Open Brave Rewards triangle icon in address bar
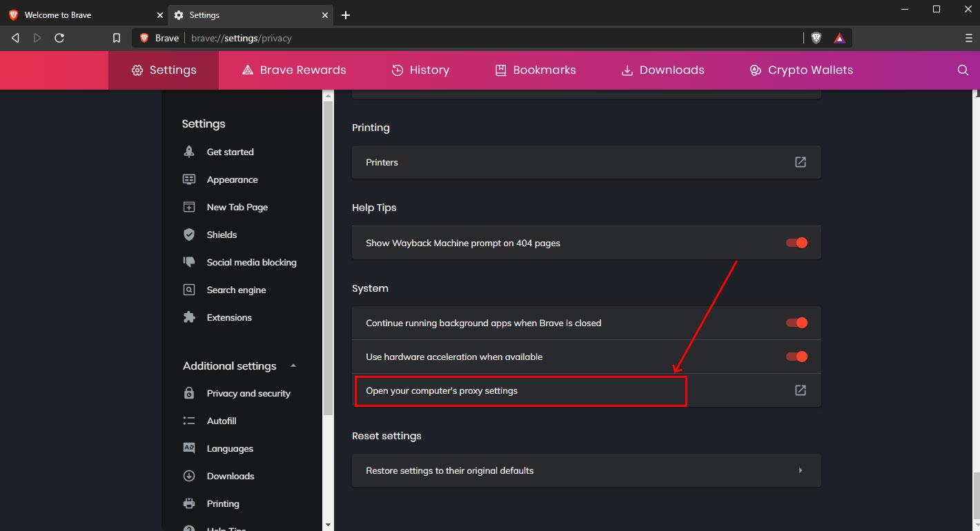This screenshot has width=980, height=531. coord(839,38)
